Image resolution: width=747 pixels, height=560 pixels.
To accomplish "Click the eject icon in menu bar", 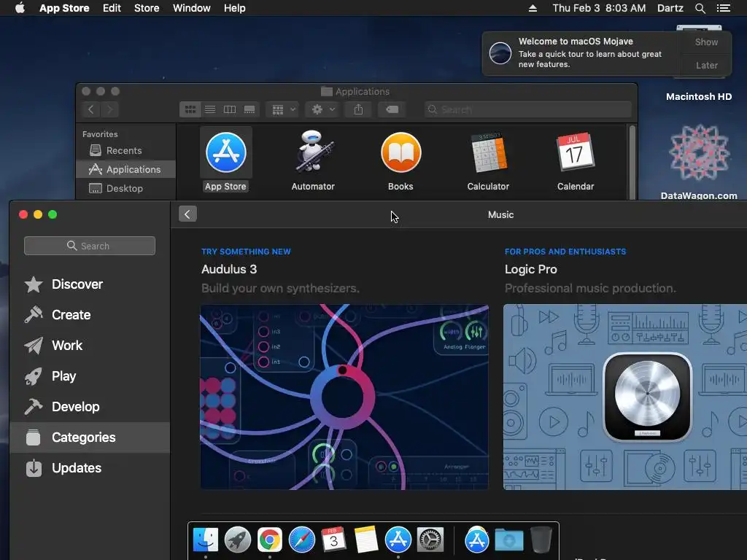I will (x=533, y=8).
